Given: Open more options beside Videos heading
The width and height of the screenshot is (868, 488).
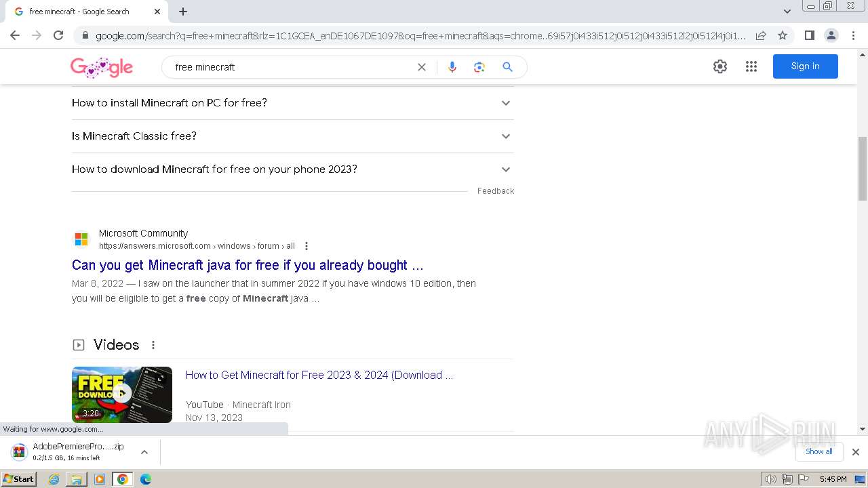Looking at the screenshot, I should pos(153,345).
